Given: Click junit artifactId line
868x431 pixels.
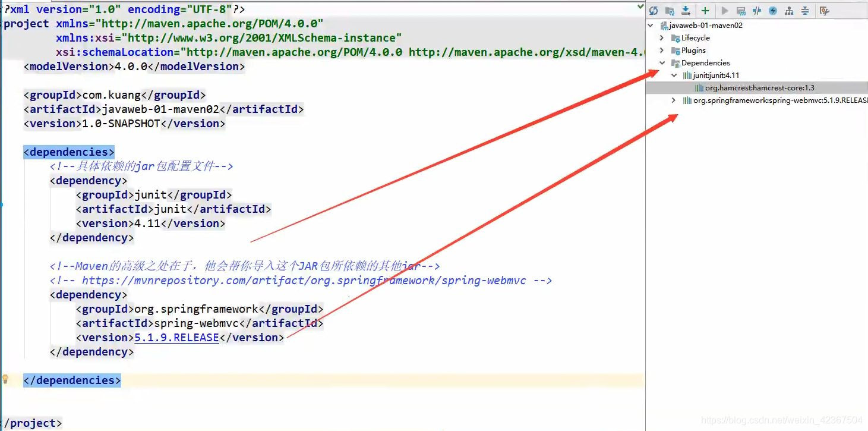Looking at the screenshot, I should tap(173, 209).
